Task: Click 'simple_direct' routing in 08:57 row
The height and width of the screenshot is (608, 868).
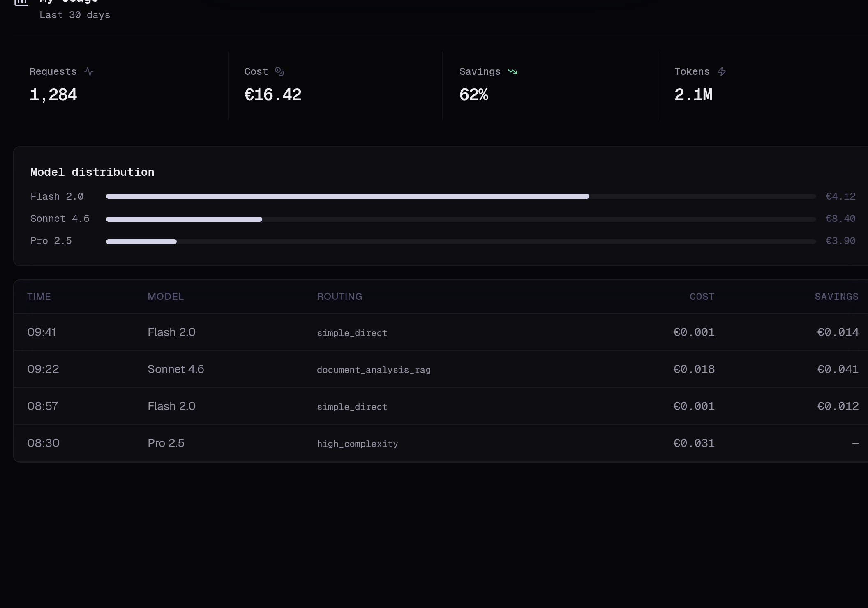Action: tap(352, 407)
